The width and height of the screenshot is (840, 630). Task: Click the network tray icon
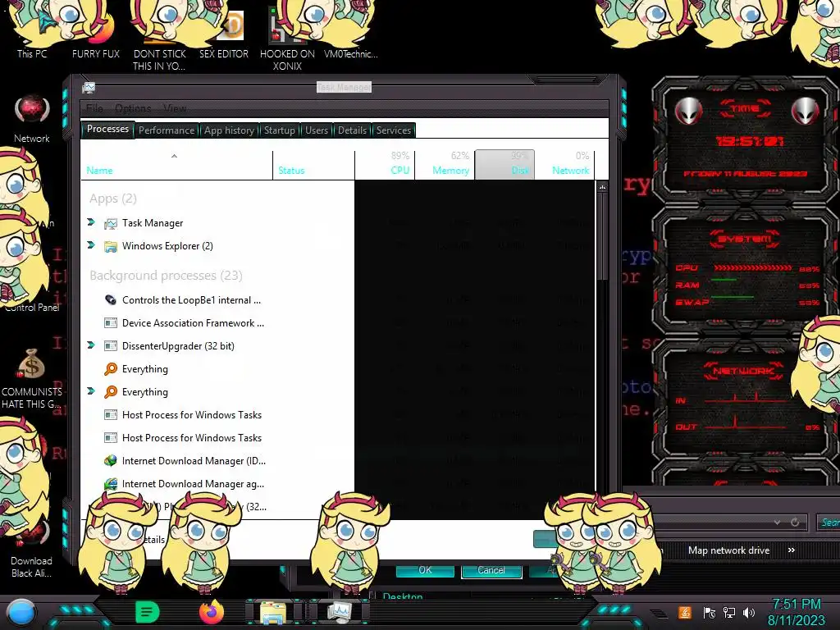728,612
